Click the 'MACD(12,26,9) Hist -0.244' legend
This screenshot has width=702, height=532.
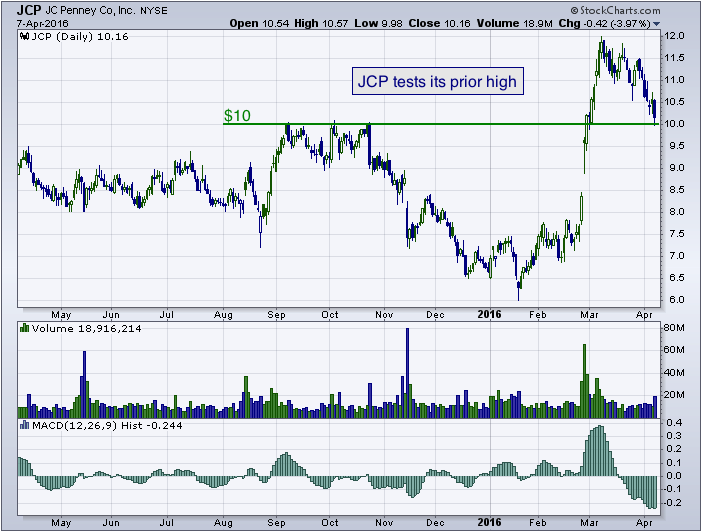pos(107,425)
